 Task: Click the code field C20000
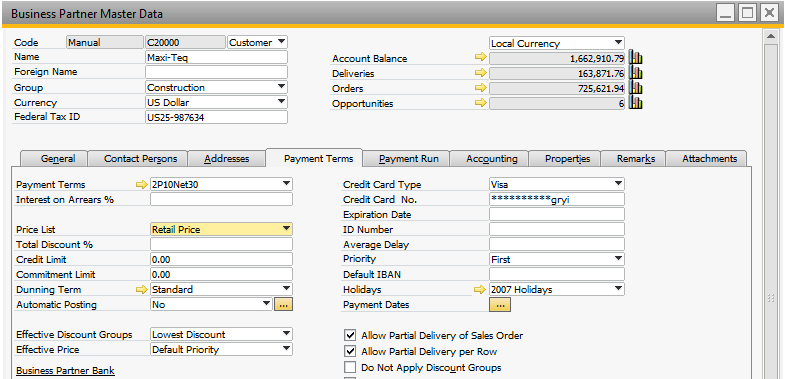(x=185, y=43)
